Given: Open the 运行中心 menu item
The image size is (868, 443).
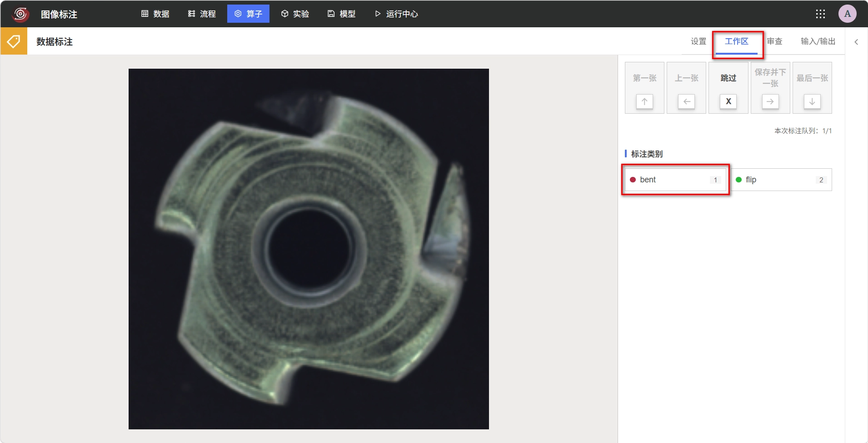Looking at the screenshot, I should (396, 14).
